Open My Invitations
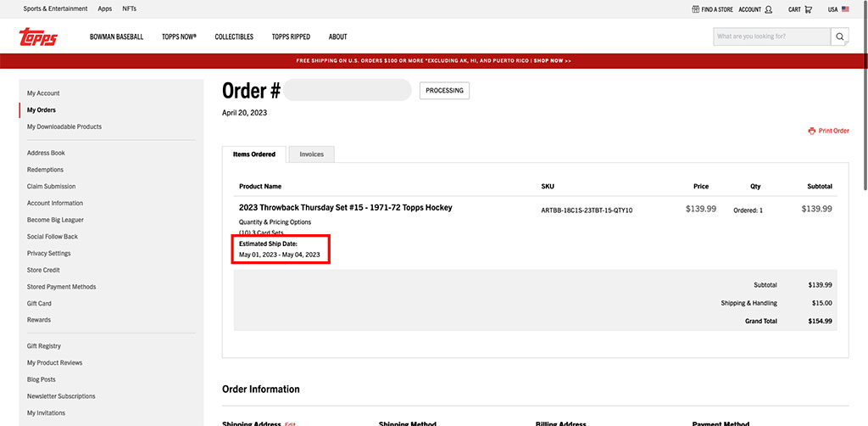The image size is (868, 426). point(46,412)
